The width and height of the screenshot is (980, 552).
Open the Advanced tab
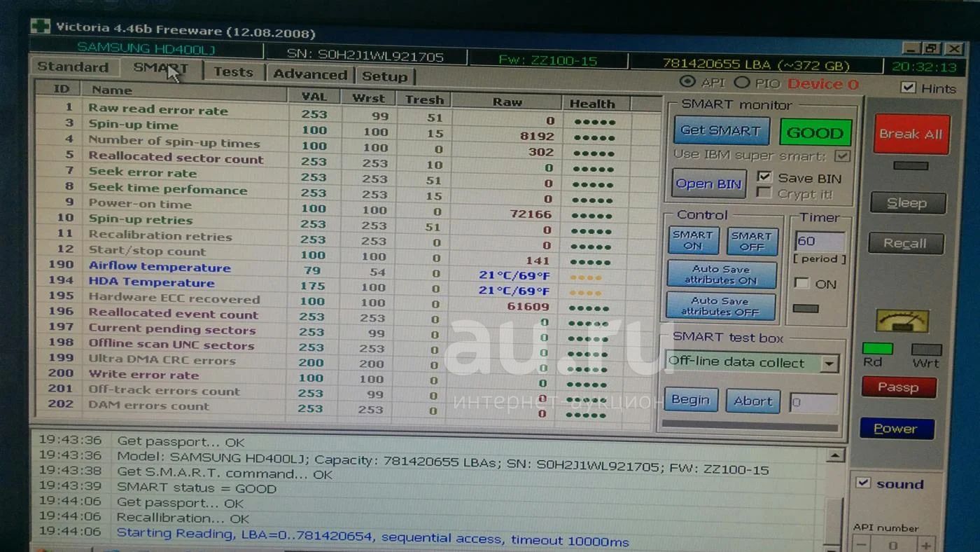[x=309, y=74]
